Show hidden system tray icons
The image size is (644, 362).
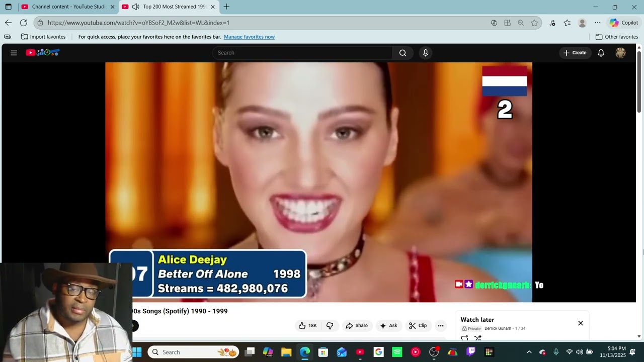pos(529,352)
